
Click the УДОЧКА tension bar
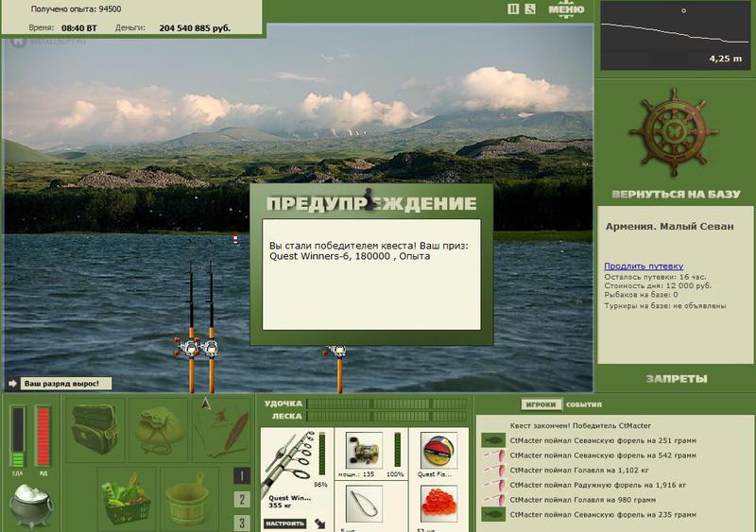tap(387, 403)
